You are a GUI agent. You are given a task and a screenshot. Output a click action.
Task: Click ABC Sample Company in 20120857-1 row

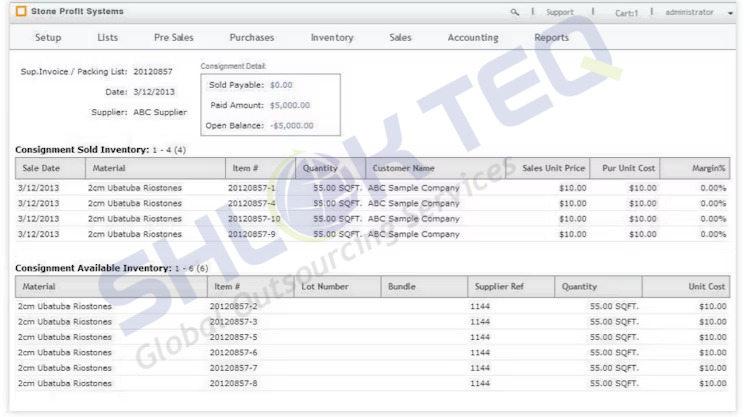(x=413, y=188)
